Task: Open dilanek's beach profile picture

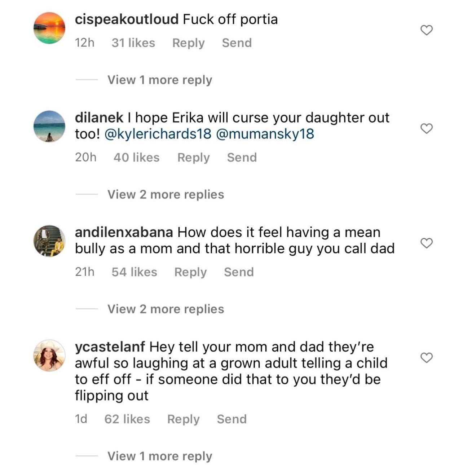Action: [49, 126]
